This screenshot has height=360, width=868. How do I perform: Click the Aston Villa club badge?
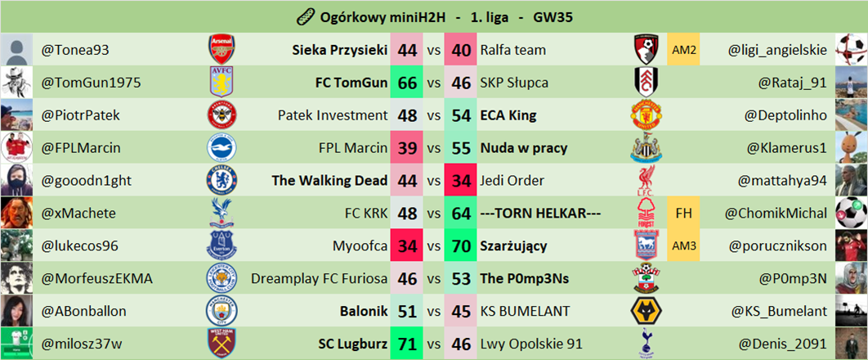point(221,83)
